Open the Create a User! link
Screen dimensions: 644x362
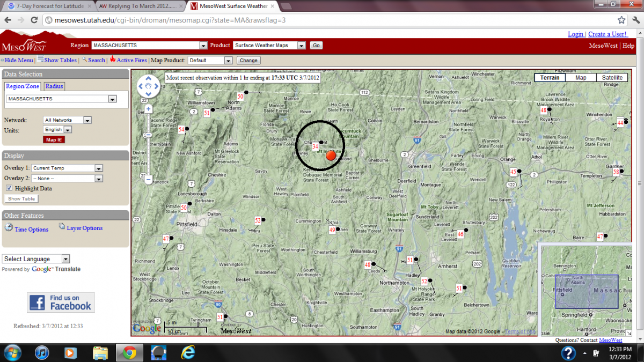point(608,34)
